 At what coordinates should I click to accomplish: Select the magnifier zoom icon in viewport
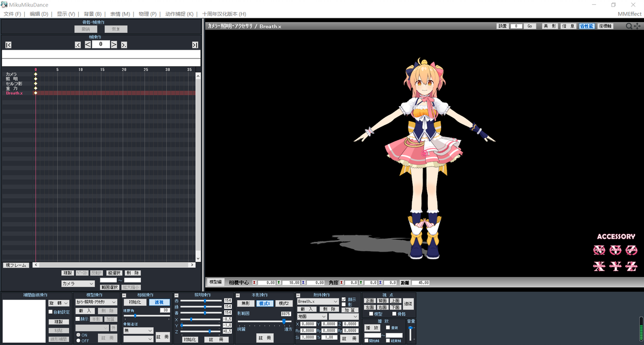[629, 26]
